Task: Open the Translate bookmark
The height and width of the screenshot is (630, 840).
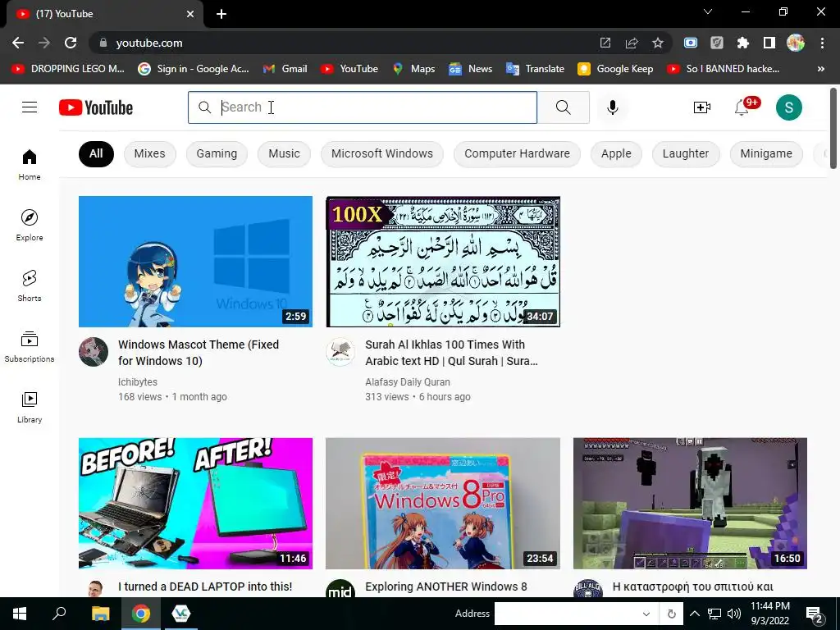Action: 535,69
